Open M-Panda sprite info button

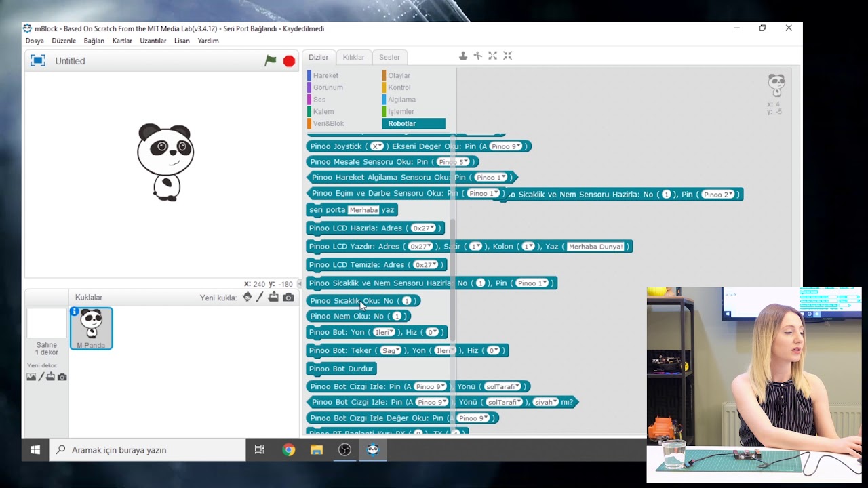coord(75,312)
